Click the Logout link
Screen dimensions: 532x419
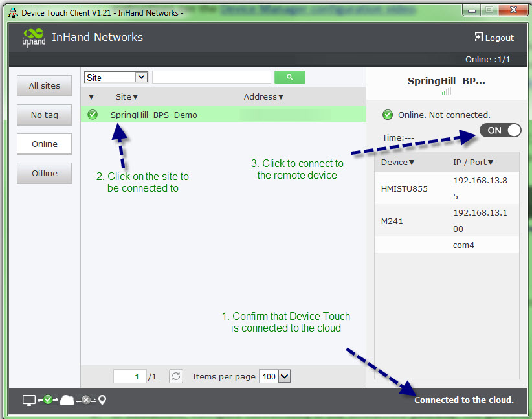[494, 38]
